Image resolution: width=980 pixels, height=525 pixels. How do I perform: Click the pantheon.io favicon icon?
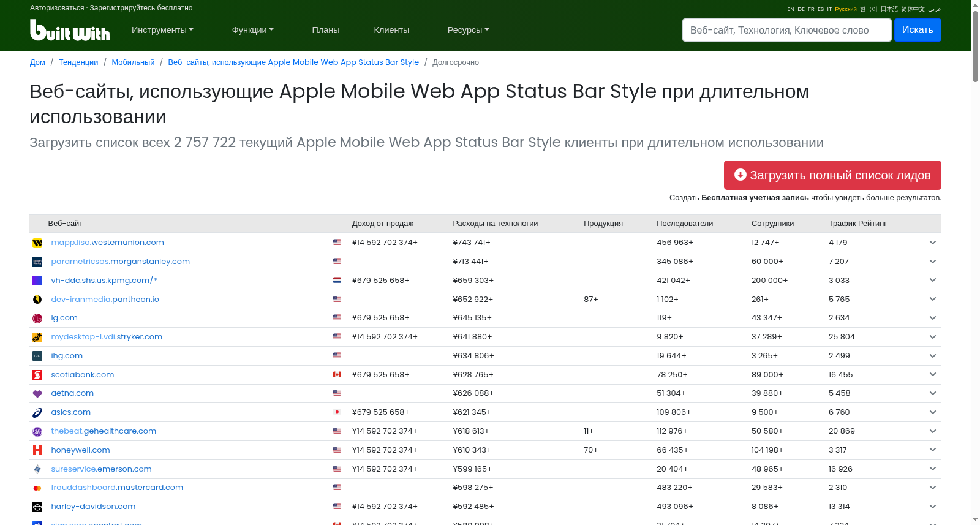pyautogui.click(x=37, y=300)
